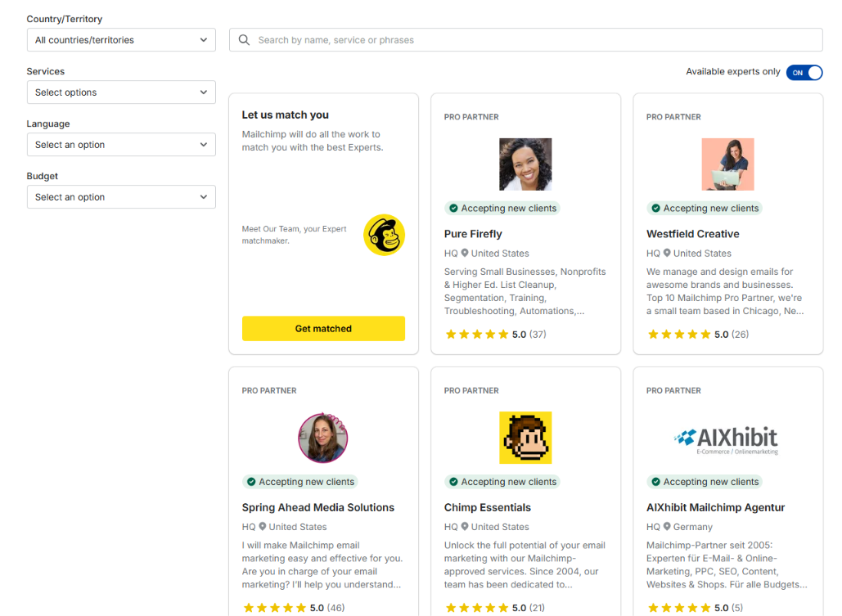
Task: Click Westfield Creative Accepting new clients badge
Action: coord(705,209)
